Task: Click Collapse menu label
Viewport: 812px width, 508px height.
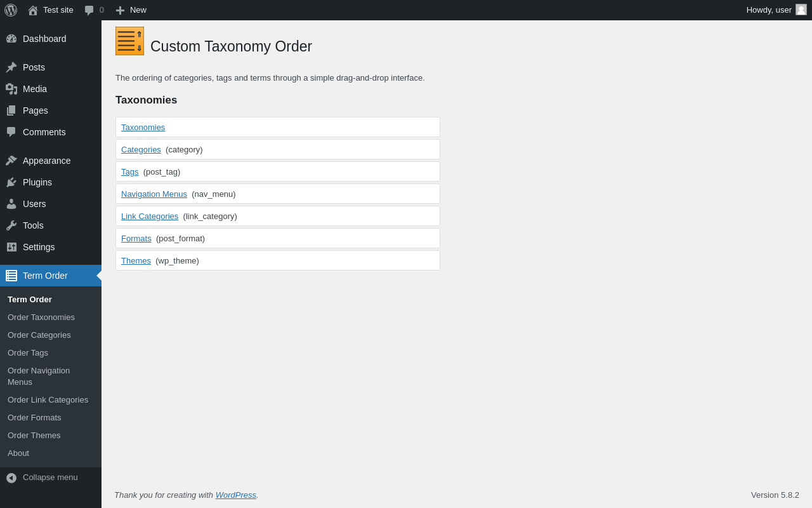Action: click(x=50, y=478)
